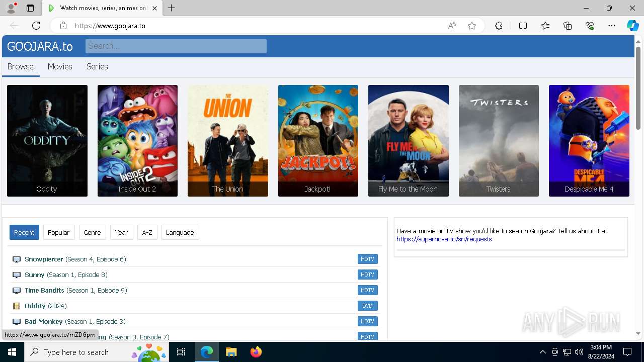Click the Windows taskbar search box
This screenshot has width=644, height=362.
(x=96, y=352)
